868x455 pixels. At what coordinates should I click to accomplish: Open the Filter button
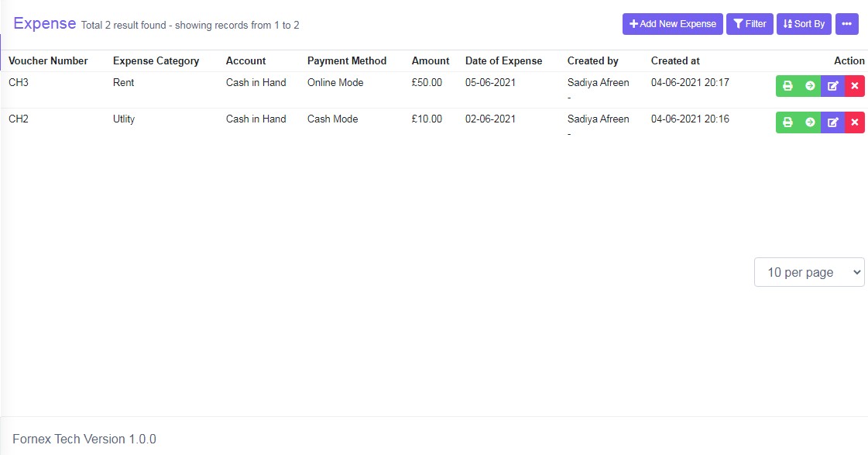click(x=750, y=24)
